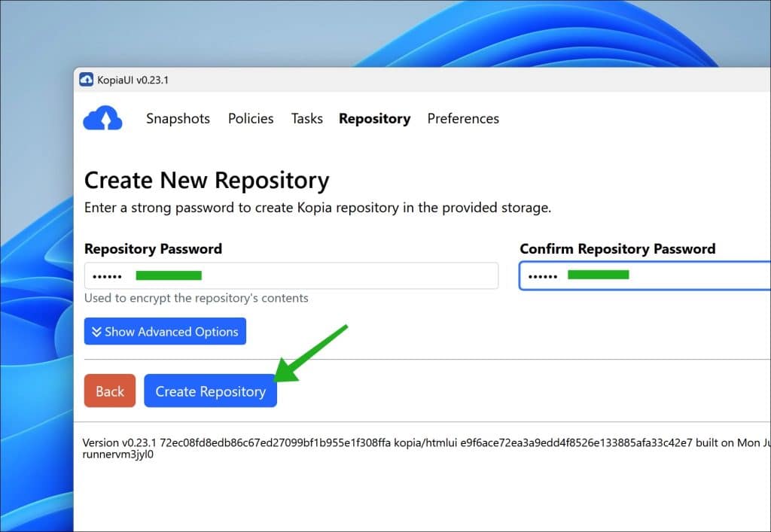Click the 'runnervm3jyl0' footer text

click(118, 454)
